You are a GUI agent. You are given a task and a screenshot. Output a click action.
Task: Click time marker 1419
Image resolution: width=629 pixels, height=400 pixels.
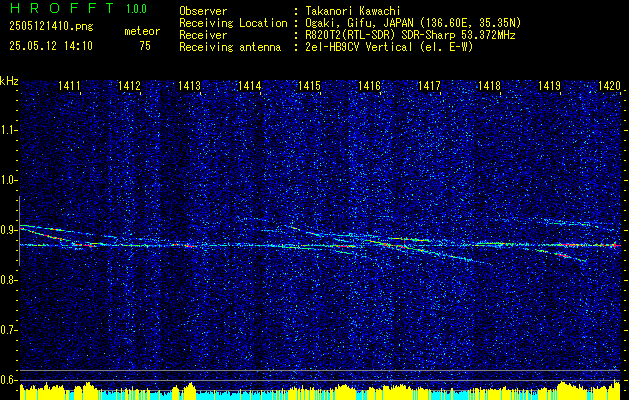[x=549, y=85]
